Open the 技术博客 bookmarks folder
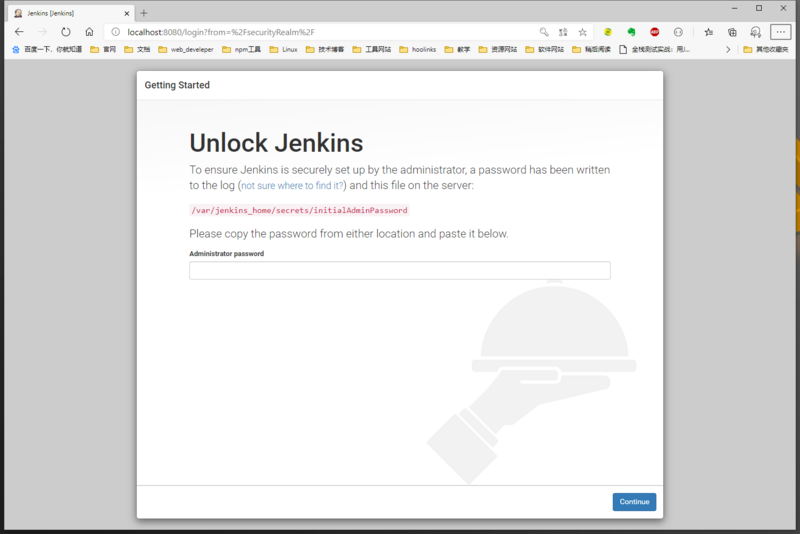 coord(325,49)
